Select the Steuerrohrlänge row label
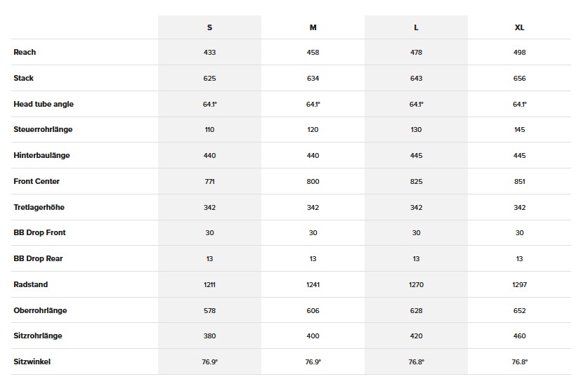 (43, 129)
